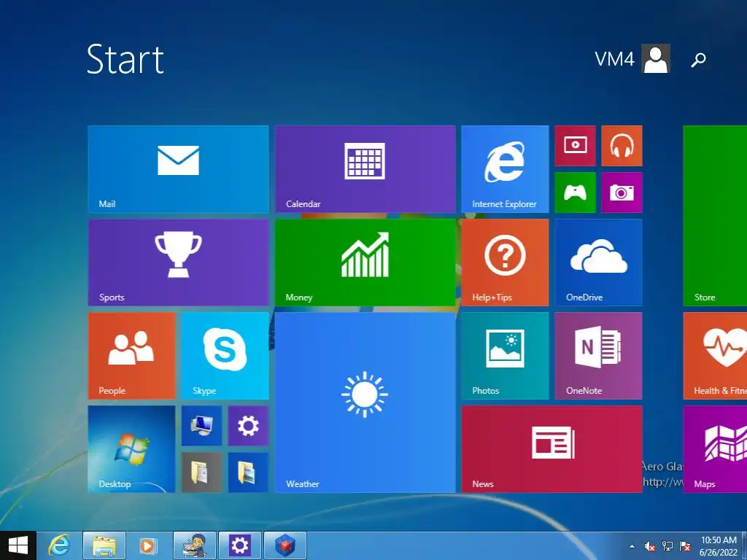This screenshot has width=747, height=560.
Task: Show hidden tray icons arrow
Action: (632, 546)
